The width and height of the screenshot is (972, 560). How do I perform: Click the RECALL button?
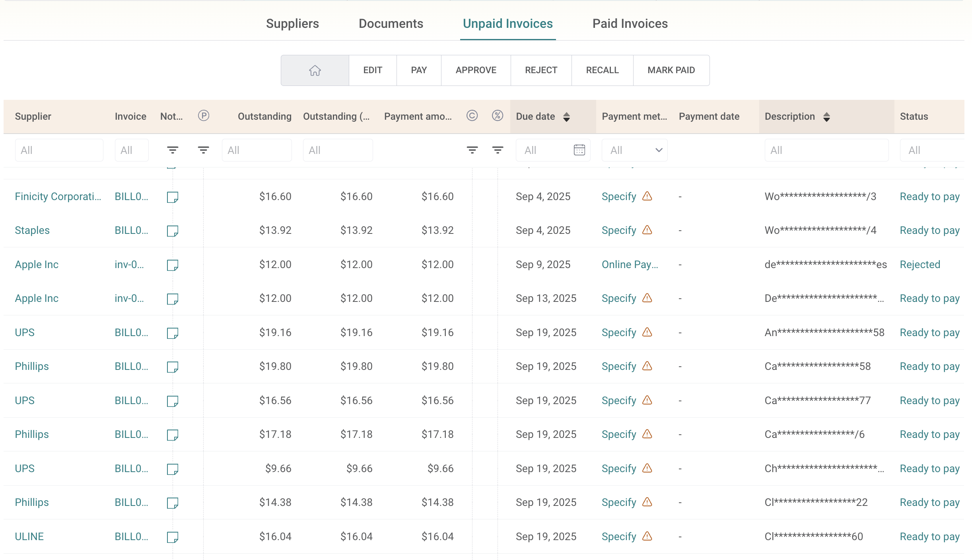tap(603, 70)
